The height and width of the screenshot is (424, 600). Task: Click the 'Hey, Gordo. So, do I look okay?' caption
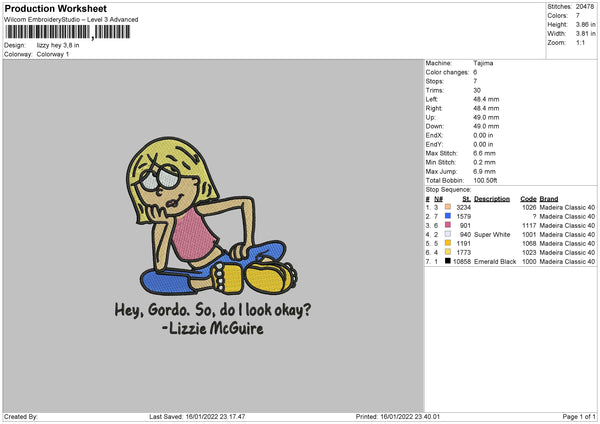(x=213, y=310)
